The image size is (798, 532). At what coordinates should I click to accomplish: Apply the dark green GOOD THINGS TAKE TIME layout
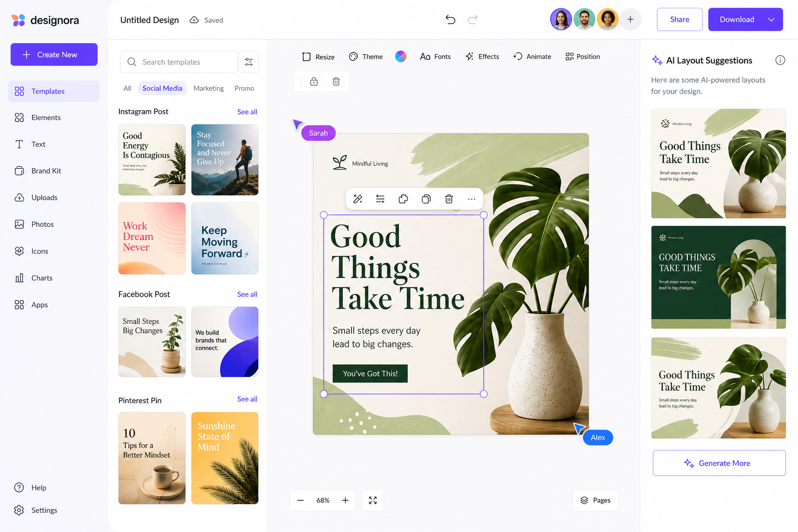tap(719, 277)
